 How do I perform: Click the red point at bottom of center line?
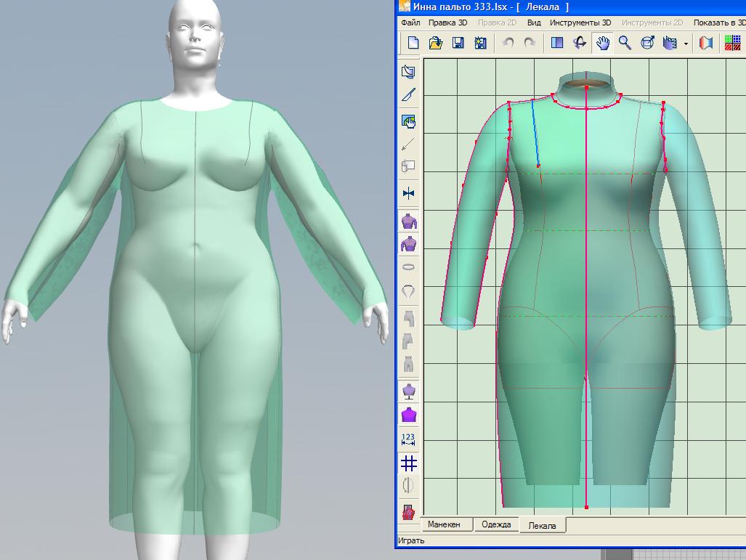click(586, 507)
